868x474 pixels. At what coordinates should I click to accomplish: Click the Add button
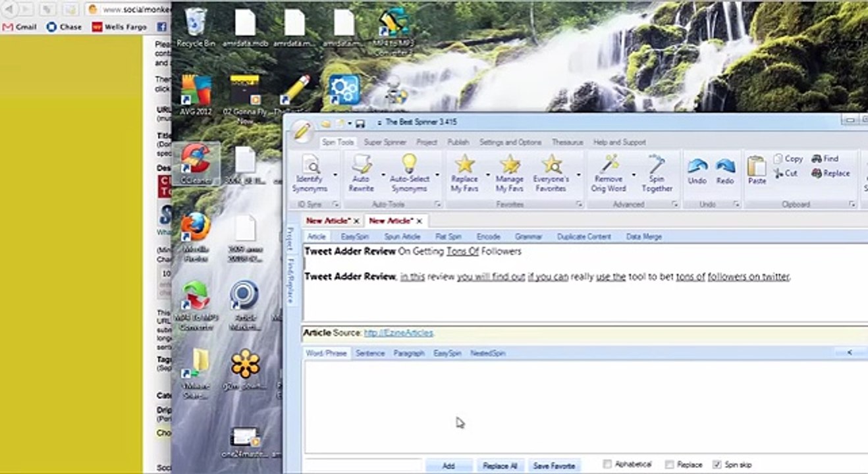point(448,465)
